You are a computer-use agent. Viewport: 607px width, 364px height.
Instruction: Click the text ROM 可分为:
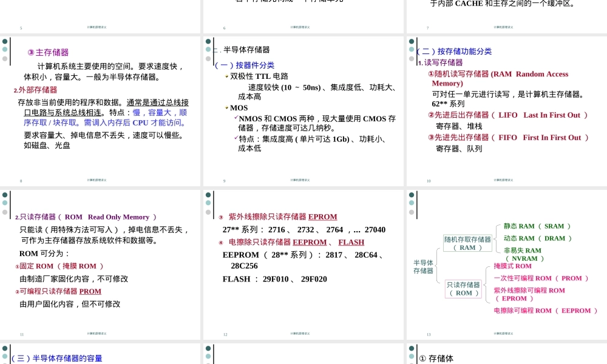point(44,254)
